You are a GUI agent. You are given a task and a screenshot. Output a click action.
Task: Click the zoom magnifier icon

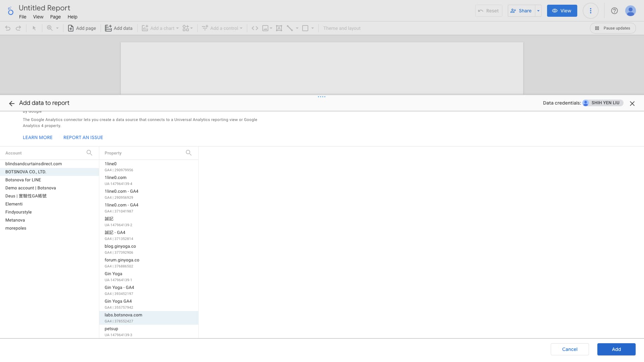pyautogui.click(x=50, y=28)
